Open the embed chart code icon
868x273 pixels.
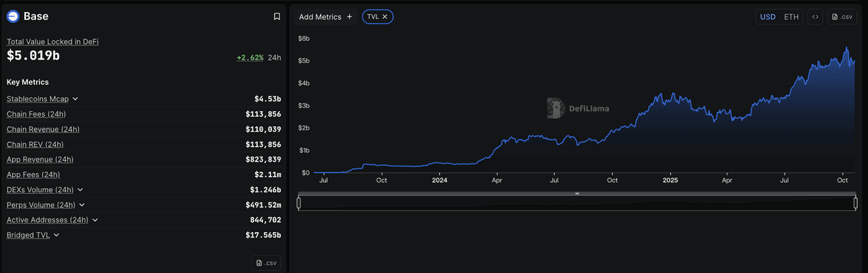coord(815,17)
